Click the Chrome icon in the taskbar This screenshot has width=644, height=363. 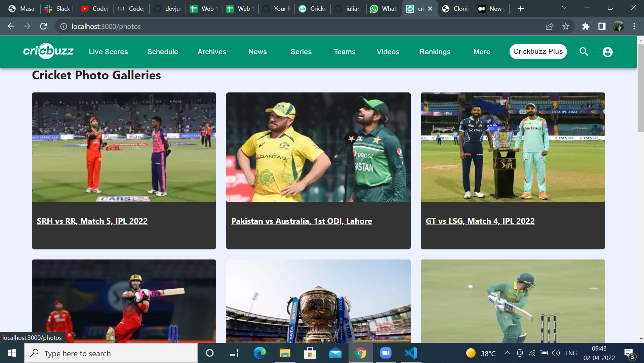[361, 353]
